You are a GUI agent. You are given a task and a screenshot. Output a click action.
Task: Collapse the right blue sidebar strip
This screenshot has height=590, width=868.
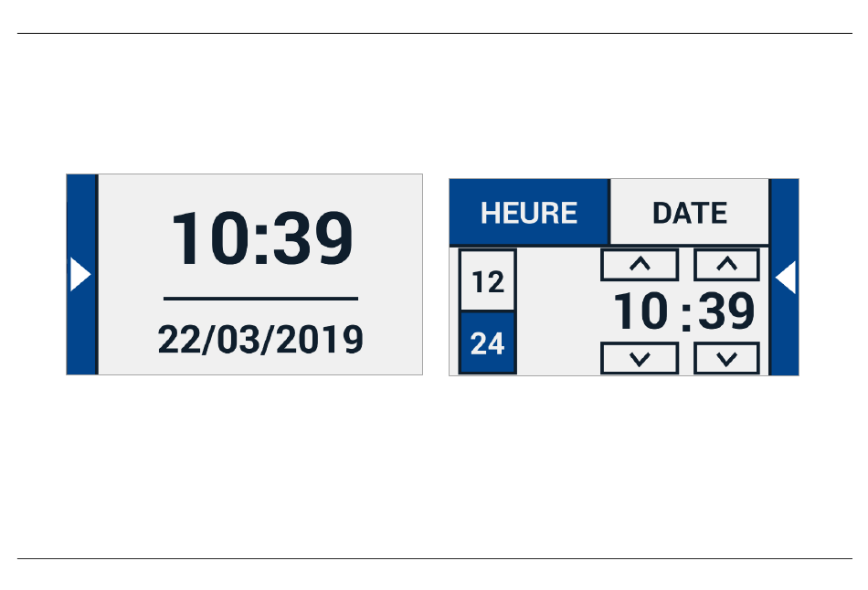pyautogui.click(x=785, y=278)
